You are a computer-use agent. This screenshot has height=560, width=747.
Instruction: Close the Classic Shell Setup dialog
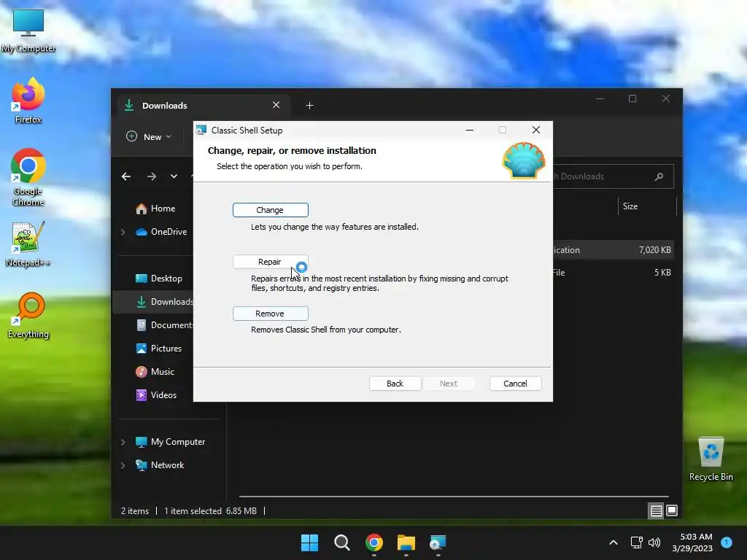(536, 130)
